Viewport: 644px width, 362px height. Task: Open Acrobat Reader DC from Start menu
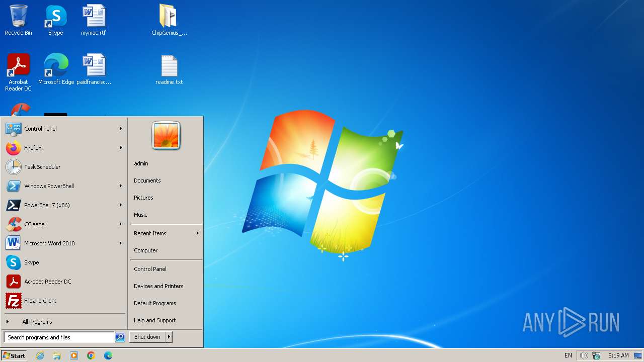click(x=64, y=282)
